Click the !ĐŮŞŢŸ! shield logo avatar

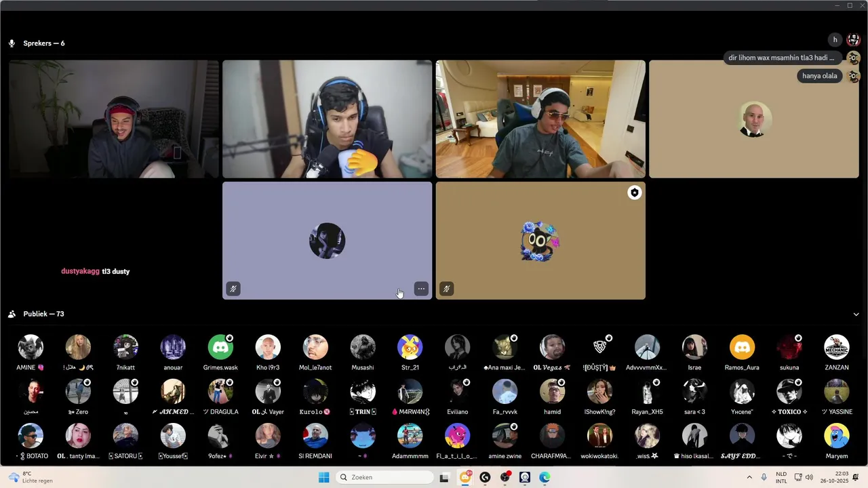tap(599, 347)
